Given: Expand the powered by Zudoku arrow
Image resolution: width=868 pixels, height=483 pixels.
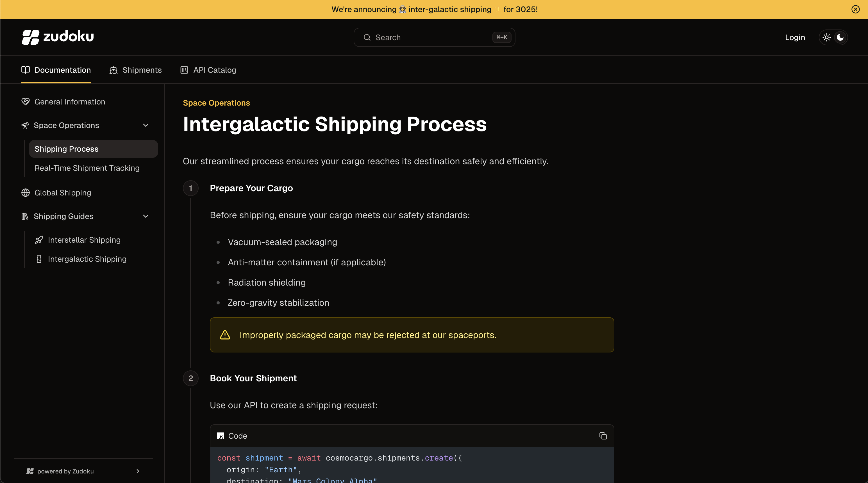Looking at the screenshot, I should point(137,471).
